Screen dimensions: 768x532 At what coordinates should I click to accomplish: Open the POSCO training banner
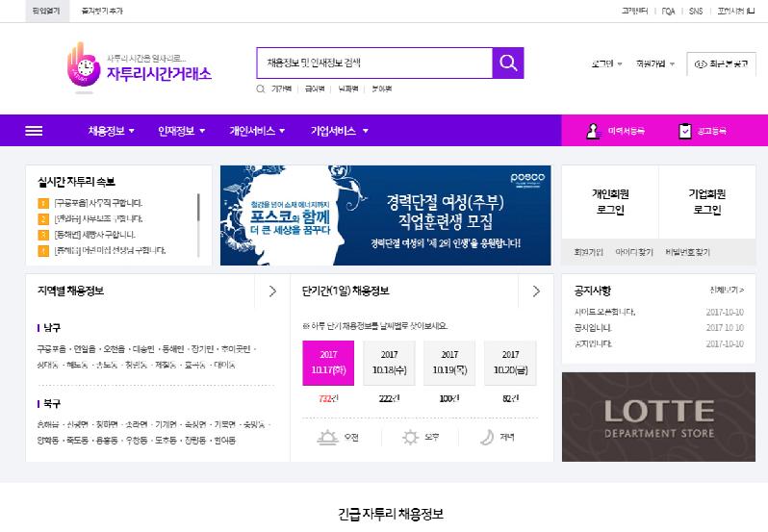(x=385, y=215)
